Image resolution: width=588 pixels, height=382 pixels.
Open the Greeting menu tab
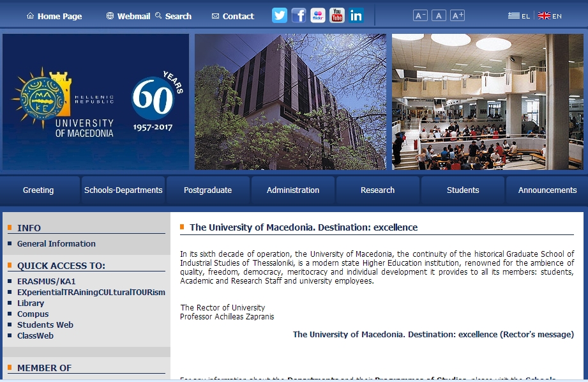tap(38, 190)
